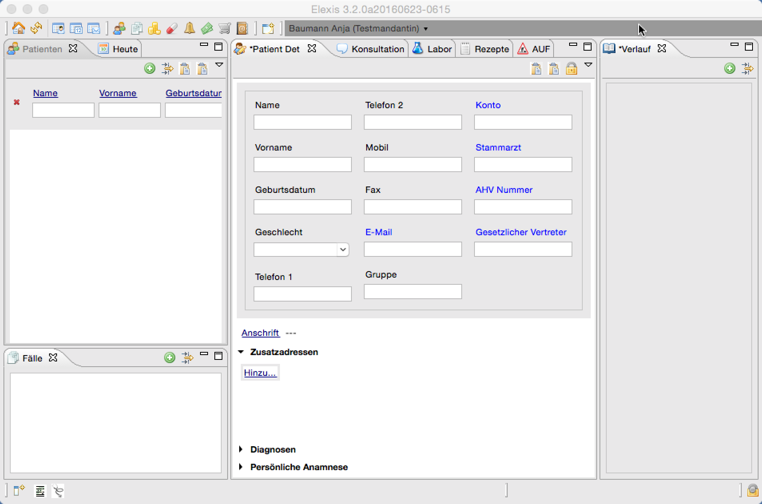Click the brown address book icon
This screenshot has width=762, height=504.
coord(242,28)
